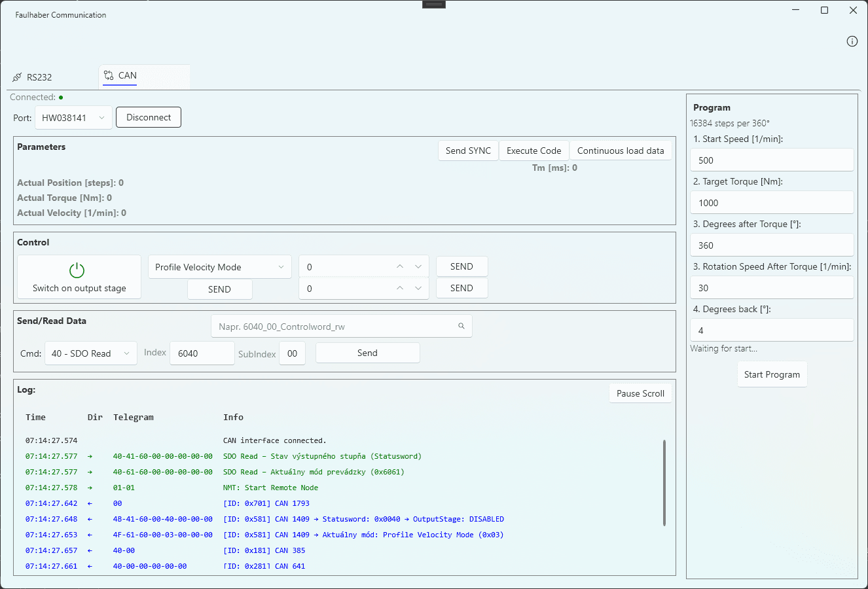868x589 pixels.
Task: Click the info icon at top right
Action: pos(852,41)
